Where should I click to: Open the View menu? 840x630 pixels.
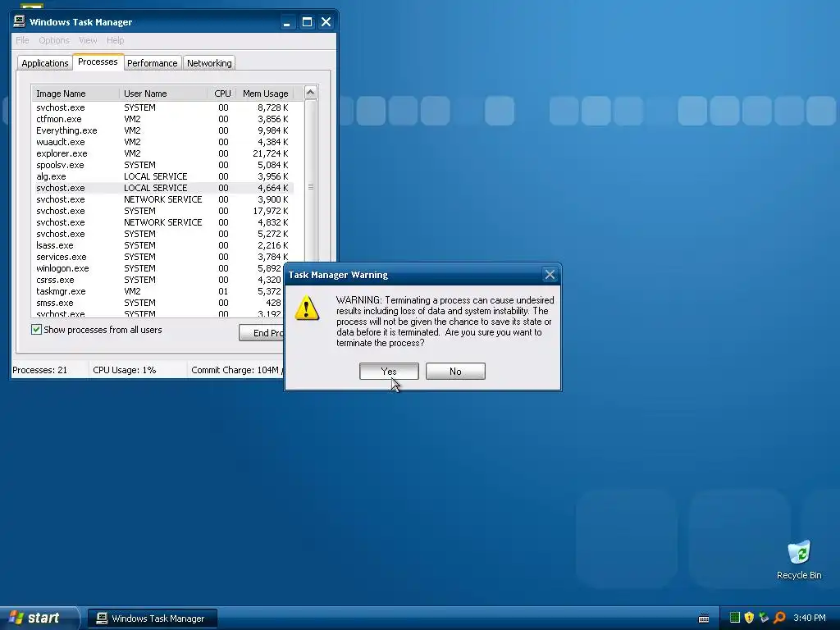click(88, 40)
